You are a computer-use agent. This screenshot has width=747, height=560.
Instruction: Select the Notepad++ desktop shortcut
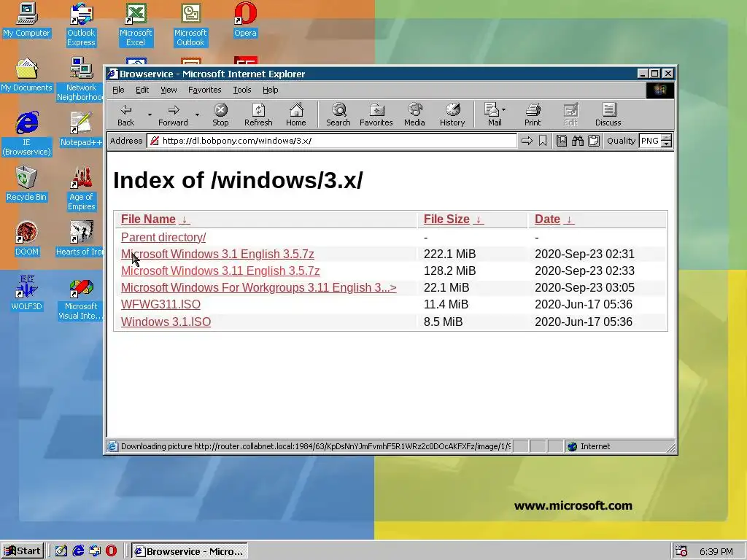[81, 129]
